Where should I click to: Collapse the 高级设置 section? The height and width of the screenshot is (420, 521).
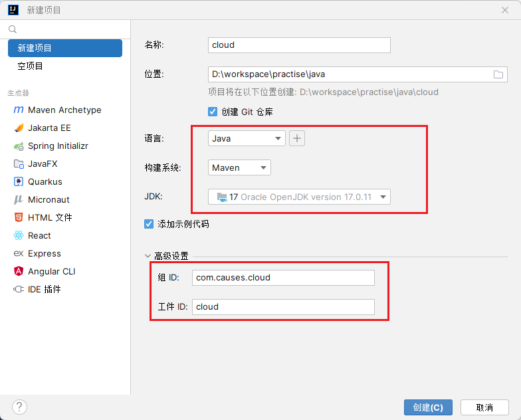click(x=148, y=256)
